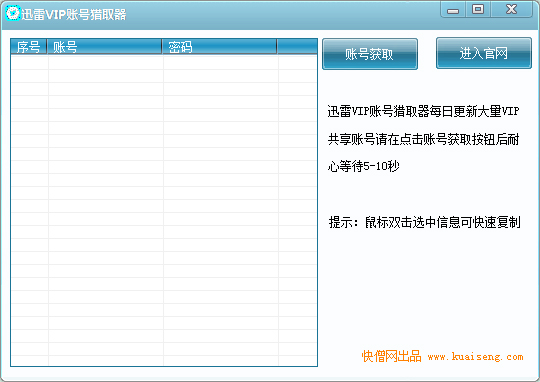Screen dimensions: 540x382
Task: Minimize the 迅雷VIP账号猎取器 window
Action: coord(453,9)
